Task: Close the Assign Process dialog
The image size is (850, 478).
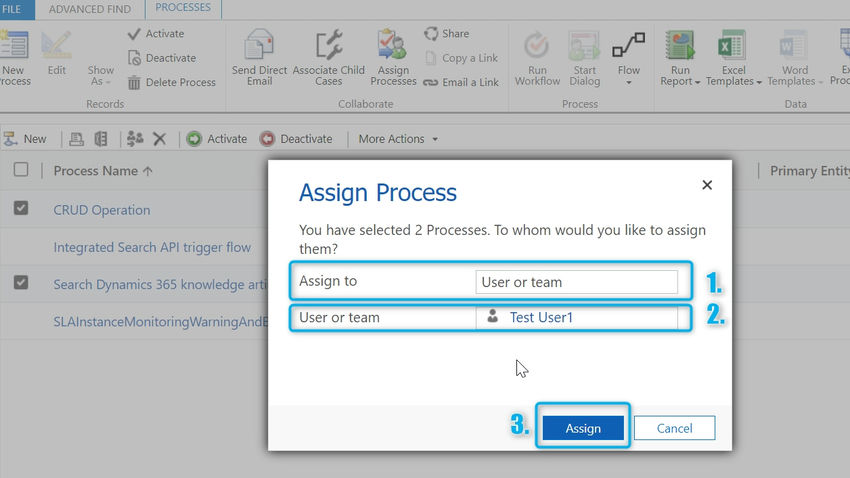Action: click(x=707, y=185)
